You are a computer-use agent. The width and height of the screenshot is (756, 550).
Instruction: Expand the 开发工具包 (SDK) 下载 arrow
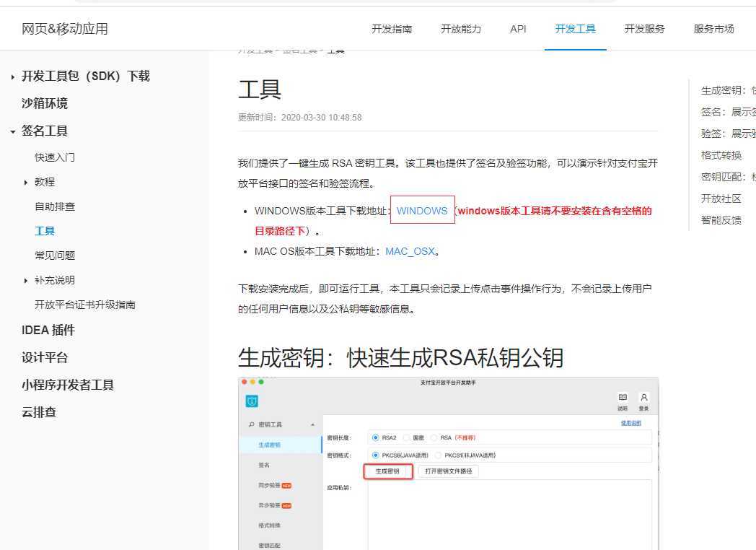coord(12,77)
